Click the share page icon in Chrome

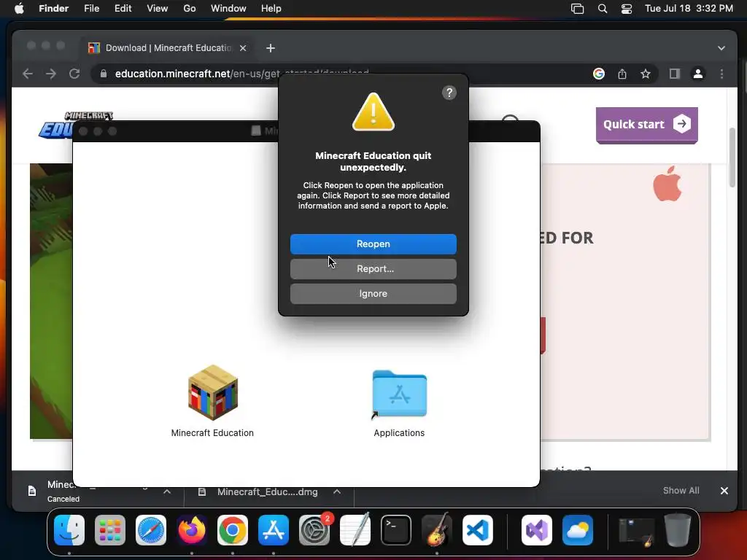[x=622, y=74]
